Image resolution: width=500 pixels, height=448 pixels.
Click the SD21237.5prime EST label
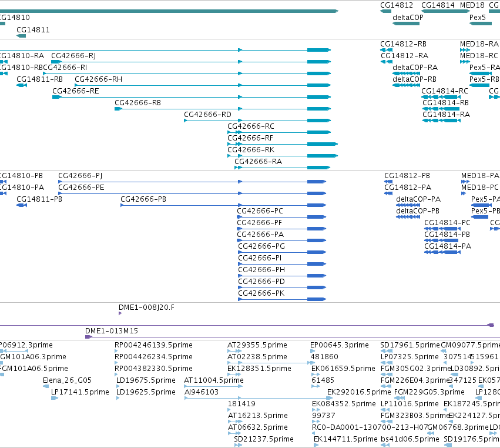pyautogui.click(x=264, y=439)
